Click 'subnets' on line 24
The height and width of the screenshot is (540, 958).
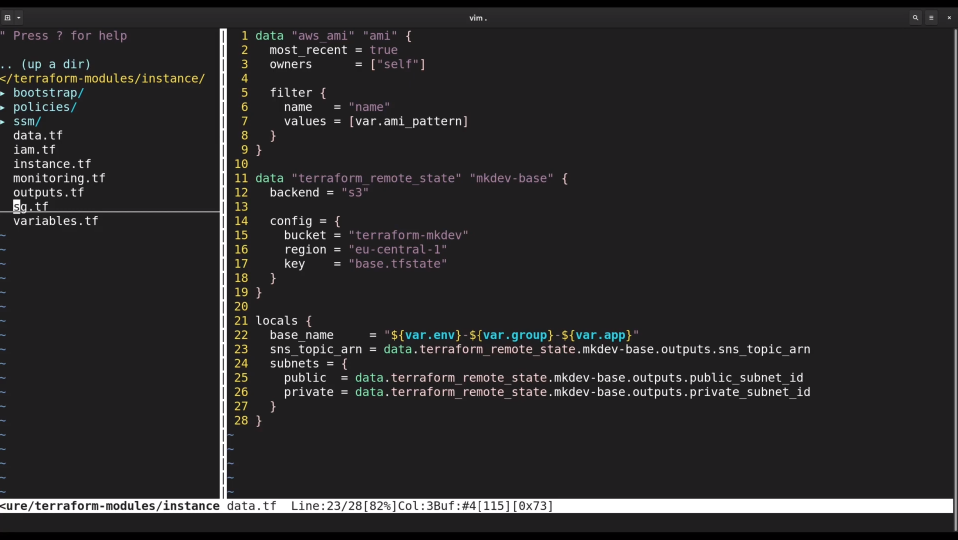tap(294, 363)
